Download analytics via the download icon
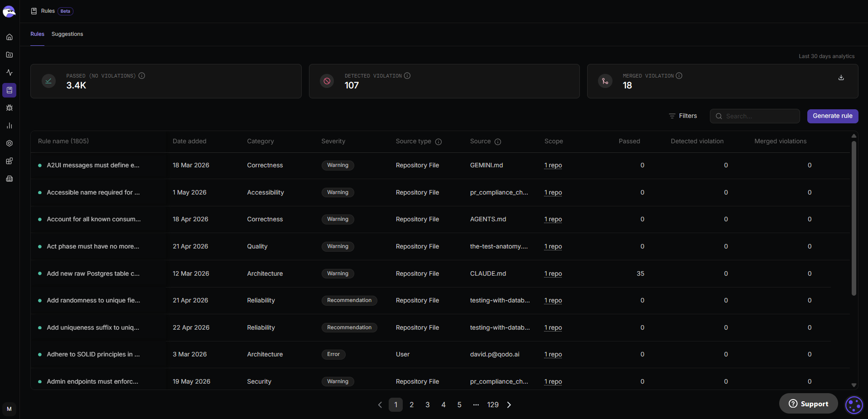This screenshot has width=868, height=419. pos(841,78)
